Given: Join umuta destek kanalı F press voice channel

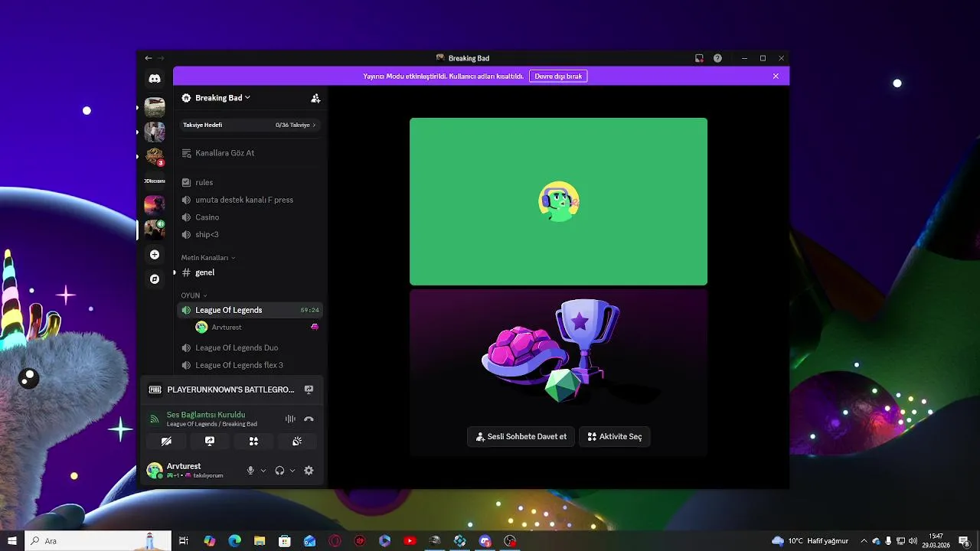Looking at the screenshot, I should click(250, 200).
